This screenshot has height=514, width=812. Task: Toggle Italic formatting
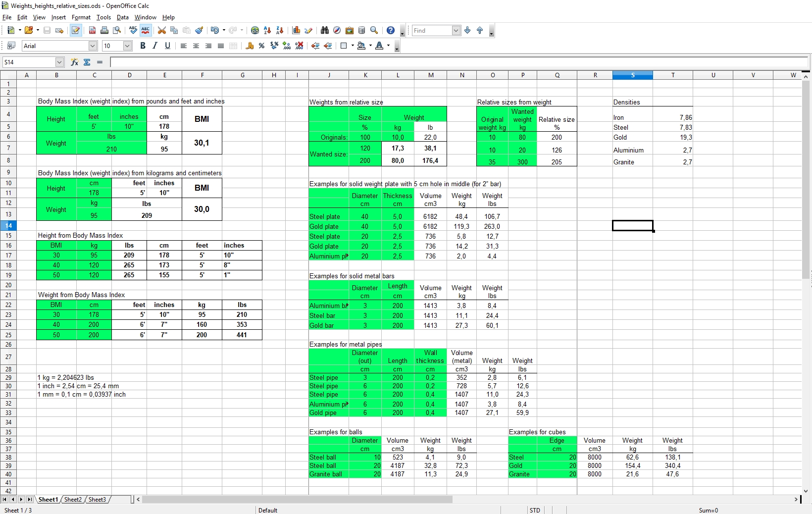(155, 46)
